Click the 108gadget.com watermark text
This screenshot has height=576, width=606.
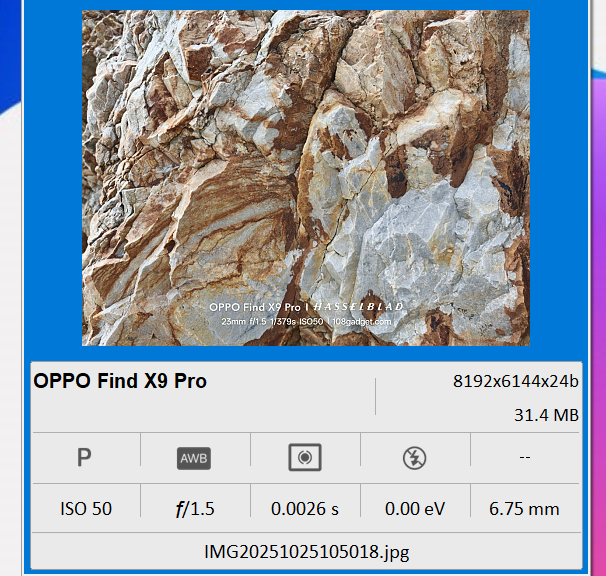360,322
